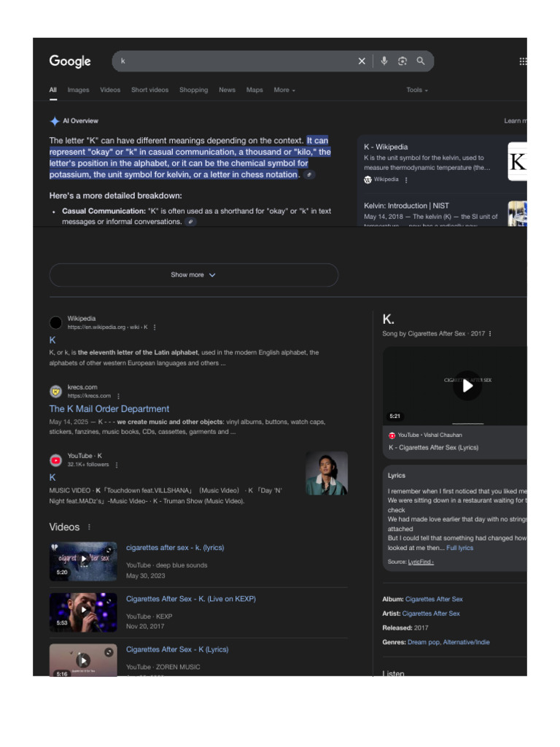
Task: Click the Kelvin NIST card thumbnail
Action: pos(518,214)
